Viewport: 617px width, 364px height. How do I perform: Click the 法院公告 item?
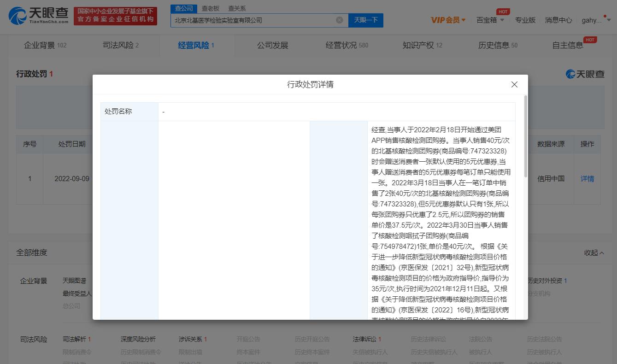[x=481, y=339]
